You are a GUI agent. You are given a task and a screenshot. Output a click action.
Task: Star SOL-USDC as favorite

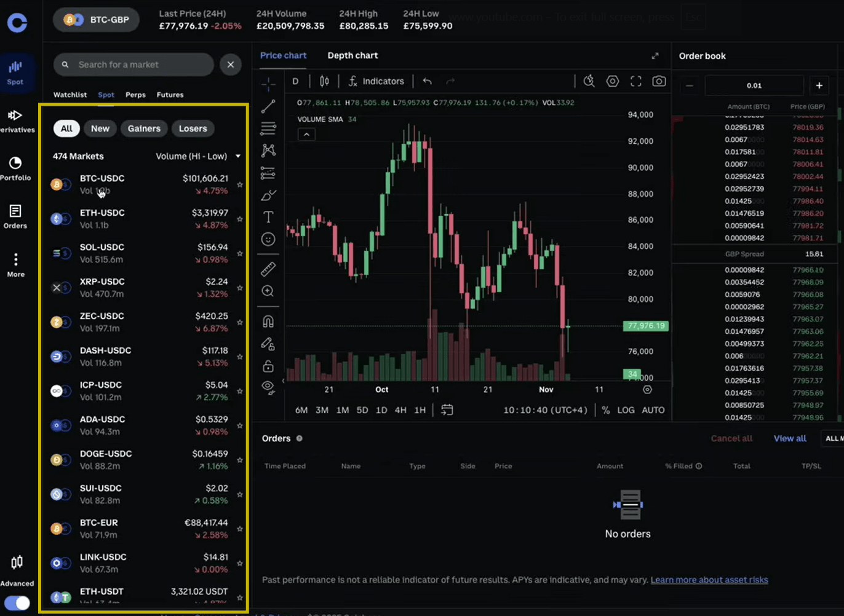coord(240,253)
